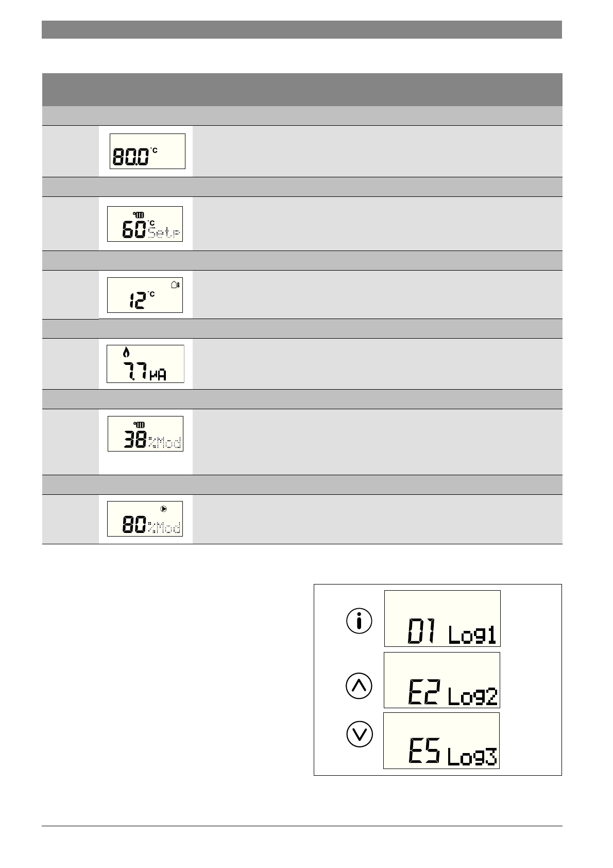Select the 38 %Mod display image
Screen dimensions: 613x868
[145, 434]
